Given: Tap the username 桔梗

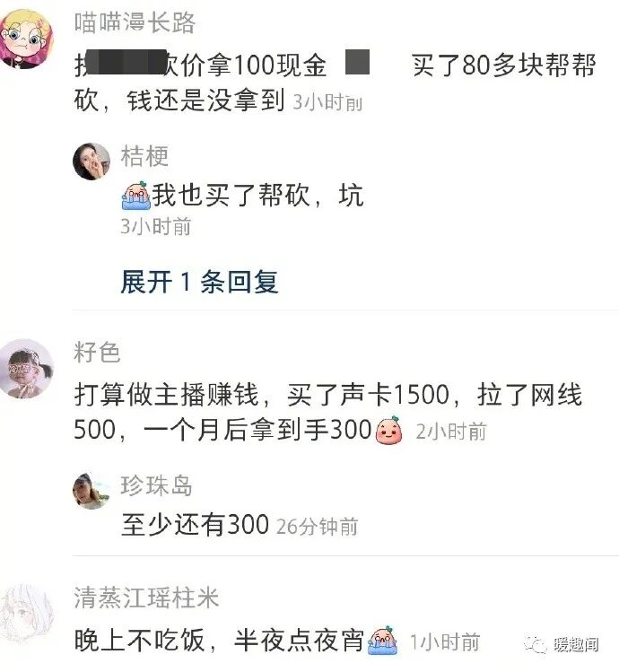Looking at the screenshot, I should click(x=144, y=156).
